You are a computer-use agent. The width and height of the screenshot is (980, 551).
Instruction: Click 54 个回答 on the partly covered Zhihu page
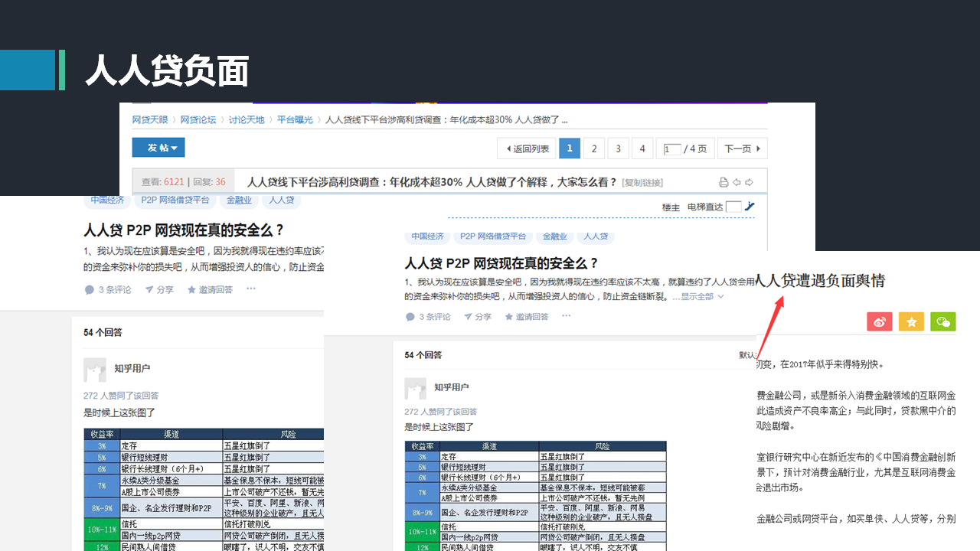[x=103, y=332]
